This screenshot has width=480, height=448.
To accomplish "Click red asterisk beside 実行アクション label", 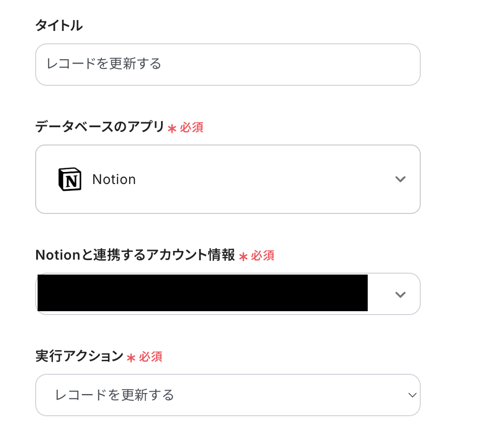I will (x=131, y=357).
